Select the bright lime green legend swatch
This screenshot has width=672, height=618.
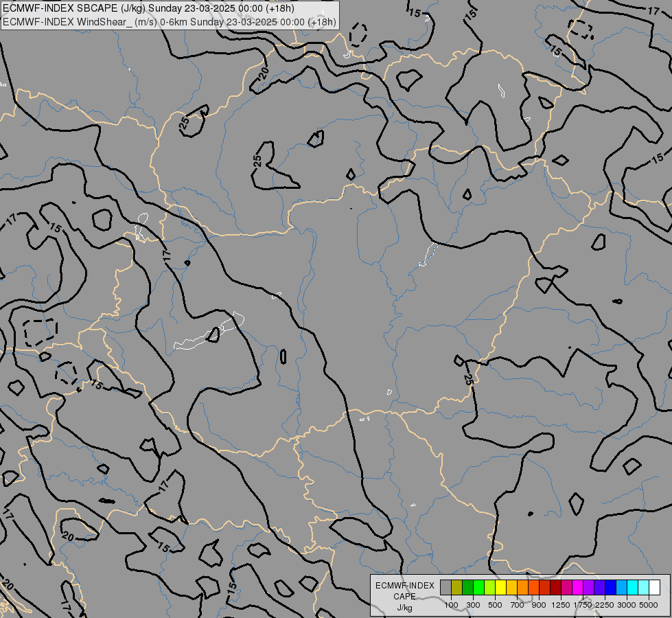pos(478,587)
